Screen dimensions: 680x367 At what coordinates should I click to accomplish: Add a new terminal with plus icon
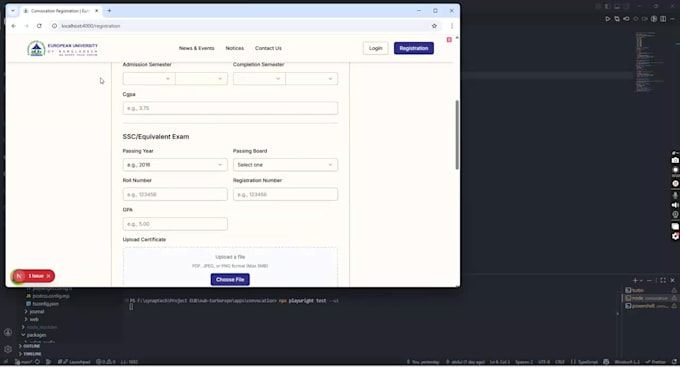[x=635, y=280]
